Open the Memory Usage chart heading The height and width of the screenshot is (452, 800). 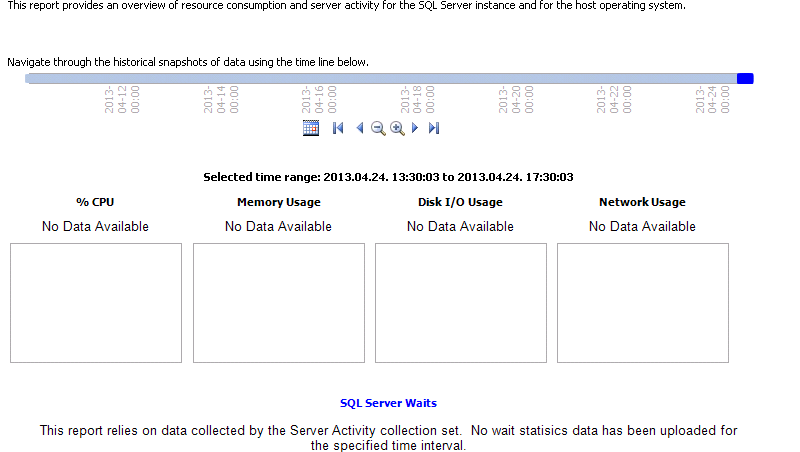(x=278, y=202)
